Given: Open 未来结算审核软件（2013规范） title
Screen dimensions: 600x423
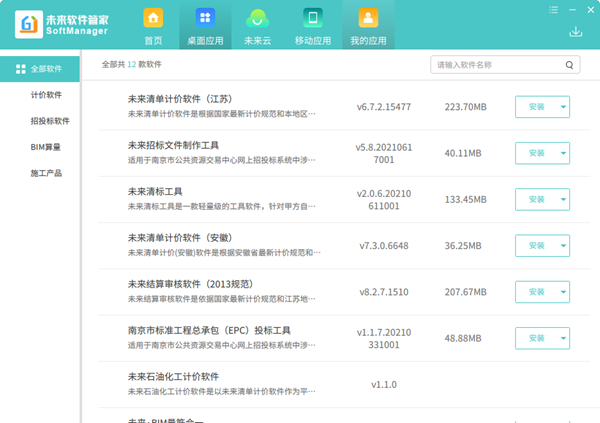Looking at the screenshot, I should click(x=191, y=284).
